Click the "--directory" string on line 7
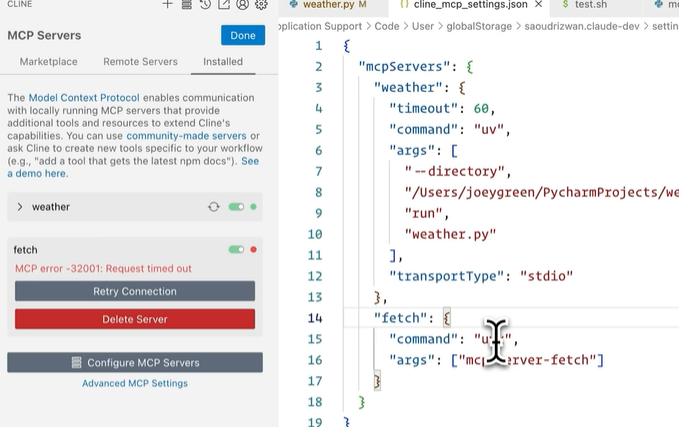Screen dimensions: 679x427 454,171
